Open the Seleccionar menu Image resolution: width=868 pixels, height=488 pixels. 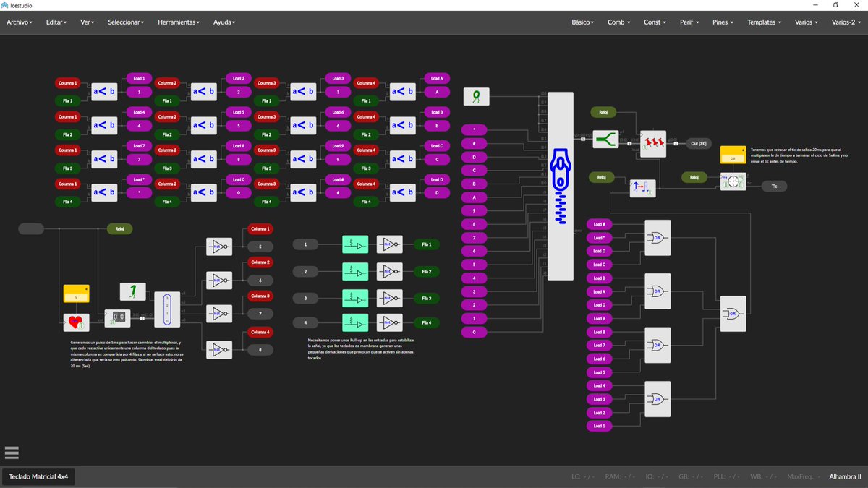[x=126, y=22]
